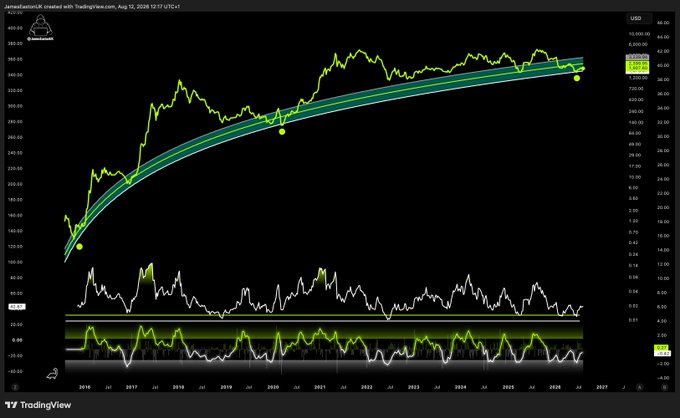The image size is (680, 418).
Task: Click the 46.00 level on the right axis
Action: click(x=663, y=23)
